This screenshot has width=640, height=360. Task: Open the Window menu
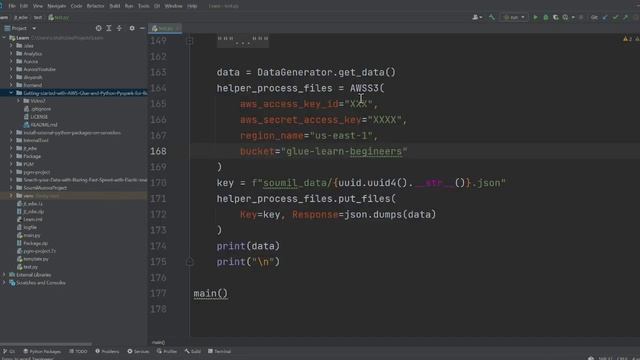(173, 6)
